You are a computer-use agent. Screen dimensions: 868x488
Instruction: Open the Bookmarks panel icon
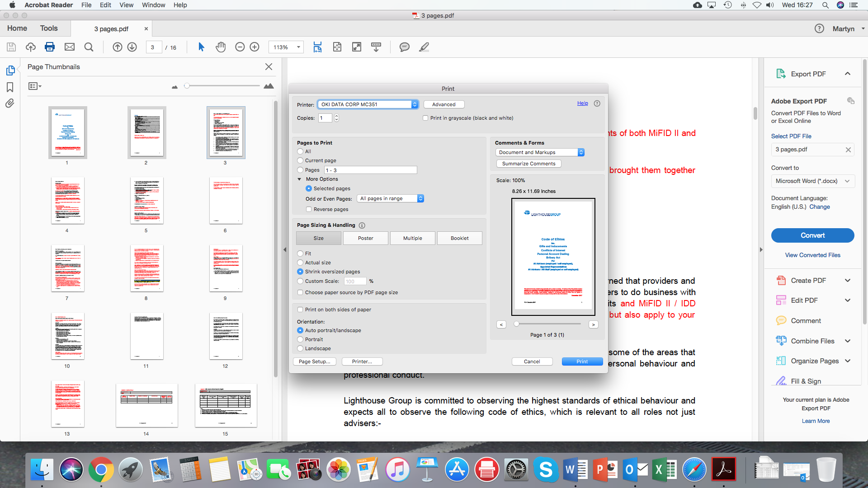[10, 87]
